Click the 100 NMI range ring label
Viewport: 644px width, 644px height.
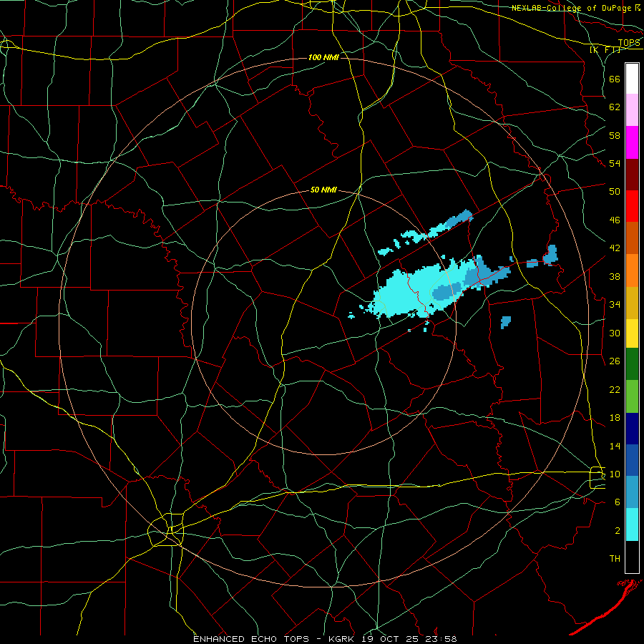coord(323,57)
